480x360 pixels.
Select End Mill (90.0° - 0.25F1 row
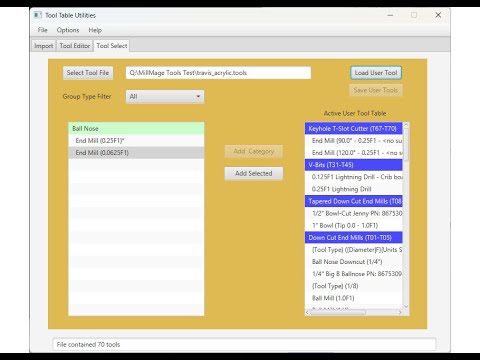point(354,141)
